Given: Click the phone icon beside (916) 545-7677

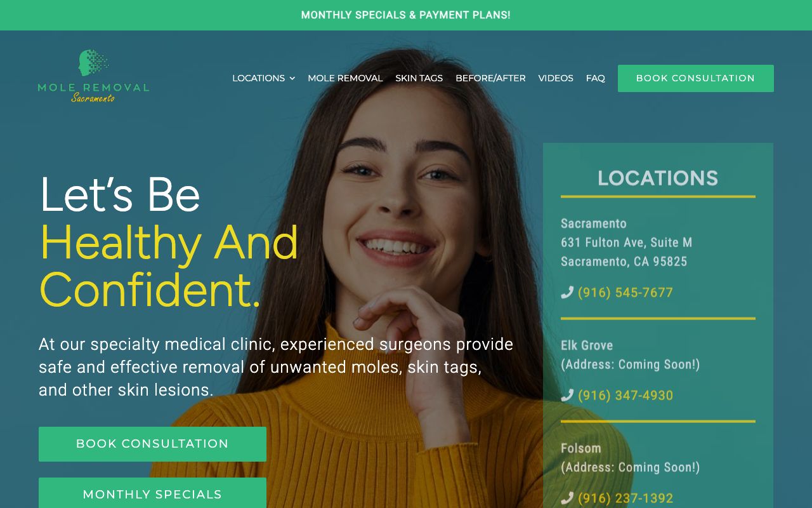Looking at the screenshot, I should click(567, 292).
